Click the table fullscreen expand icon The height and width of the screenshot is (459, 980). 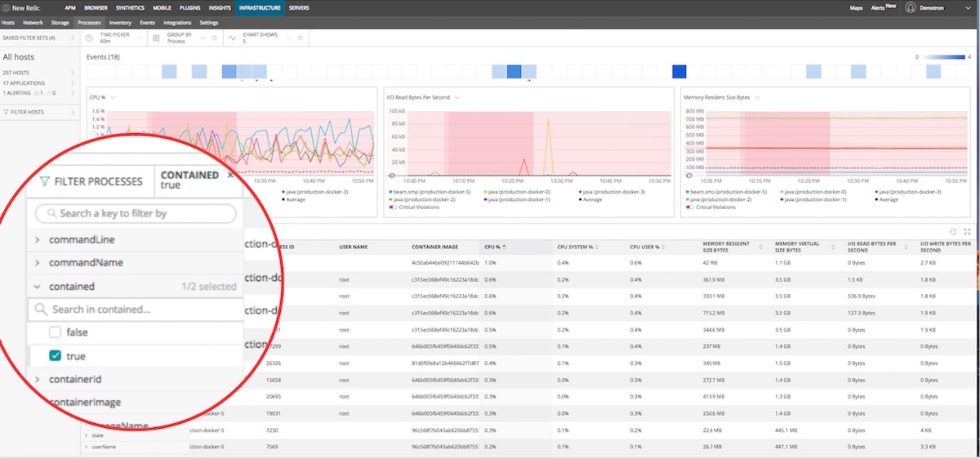click(x=968, y=232)
